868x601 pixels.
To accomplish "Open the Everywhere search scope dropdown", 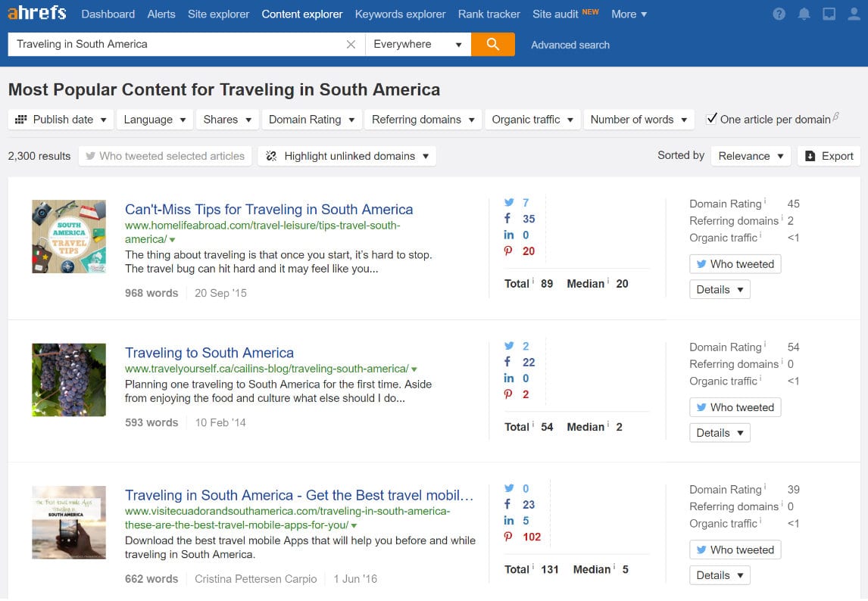I will click(417, 45).
